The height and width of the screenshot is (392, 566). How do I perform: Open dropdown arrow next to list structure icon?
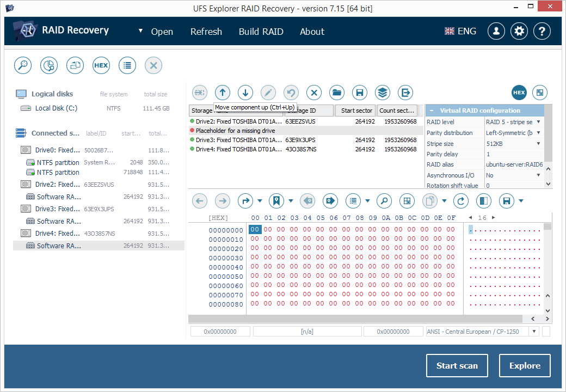click(x=367, y=201)
